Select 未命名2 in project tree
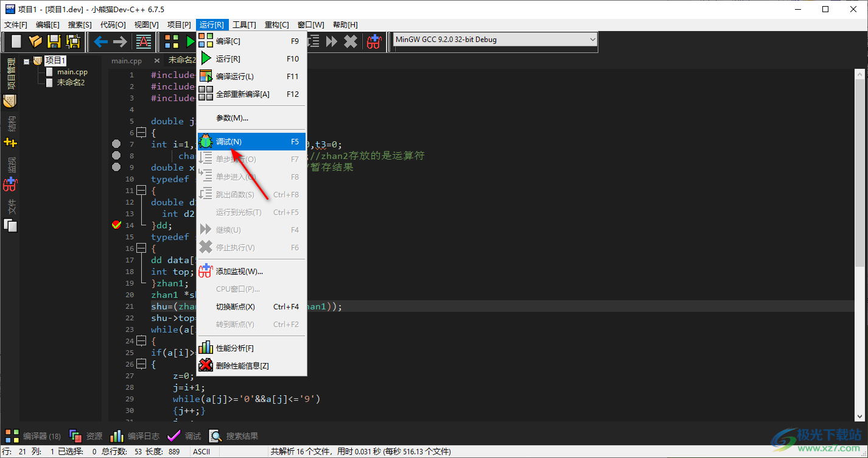The height and width of the screenshot is (458, 868). click(71, 82)
